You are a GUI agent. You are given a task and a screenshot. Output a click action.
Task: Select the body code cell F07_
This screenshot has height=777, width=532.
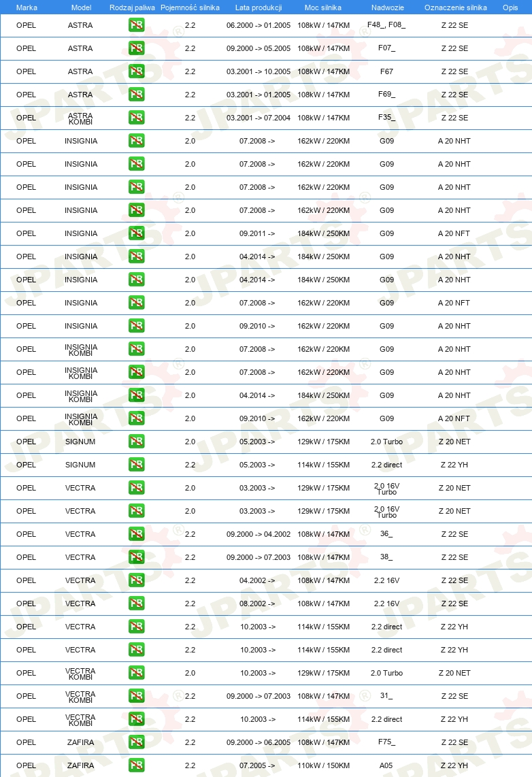tap(386, 48)
